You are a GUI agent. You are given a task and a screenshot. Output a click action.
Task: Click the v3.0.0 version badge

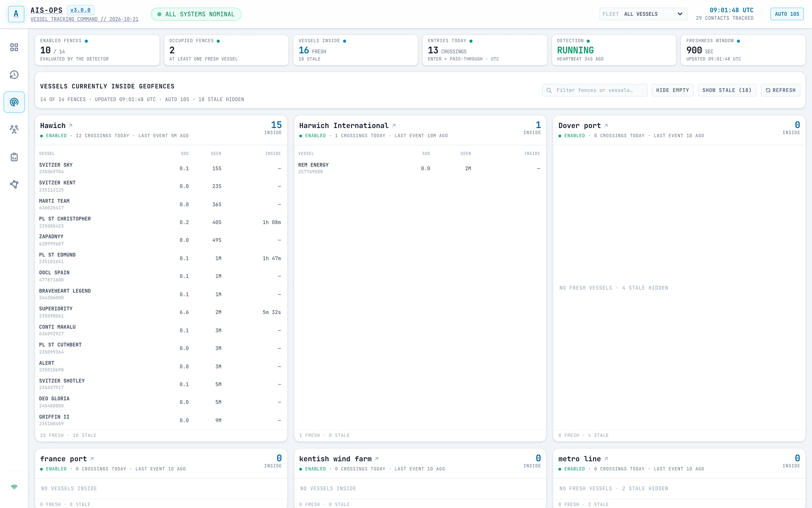(x=80, y=10)
